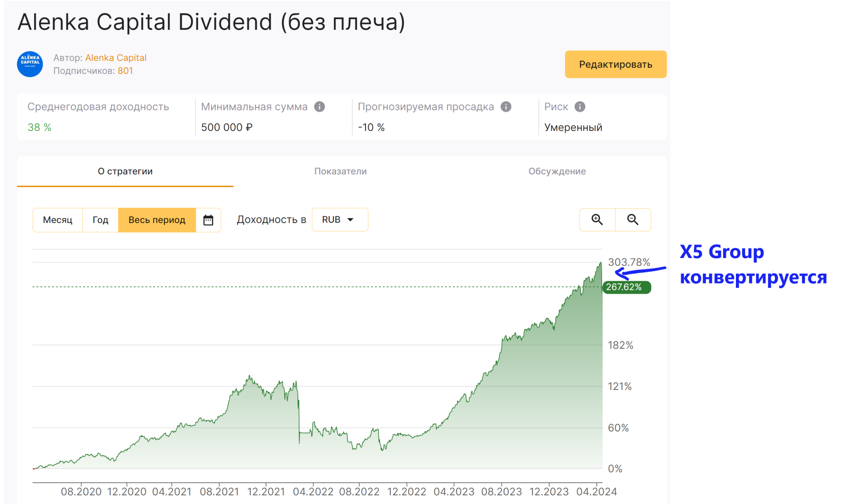Select the Весь период toggle

157,220
